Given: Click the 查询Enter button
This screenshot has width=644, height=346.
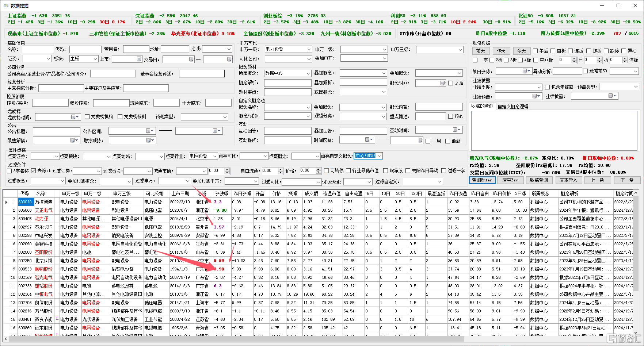Looking at the screenshot, I should [x=482, y=180].
